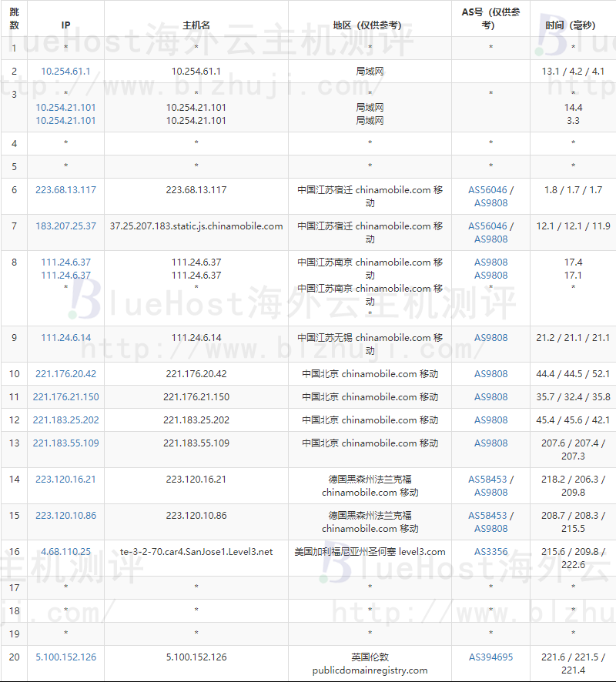Select 局域网 in the hop 2 row
The image size is (616, 682).
click(370, 72)
